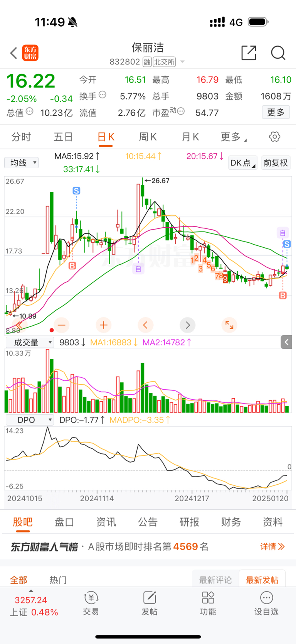Viewport: 296px width, 644px height.
Task: Open the 东方财富 logo home
Action: point(30,53)
